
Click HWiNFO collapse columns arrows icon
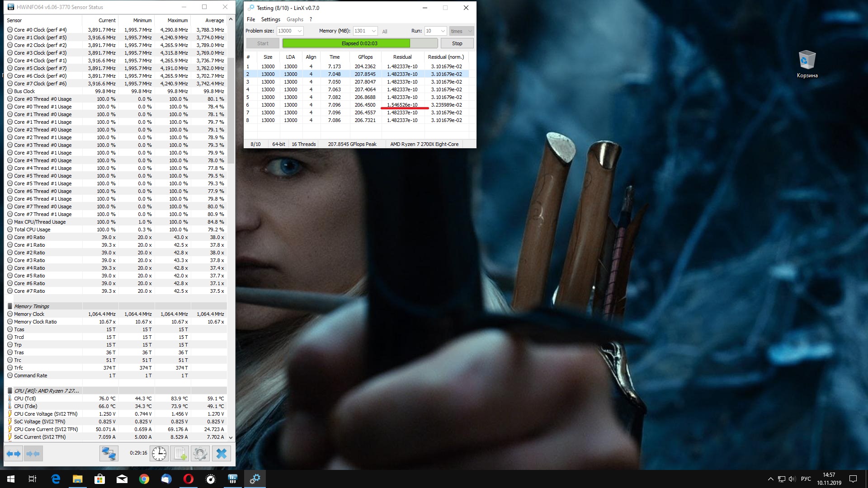tap(33, 453)
